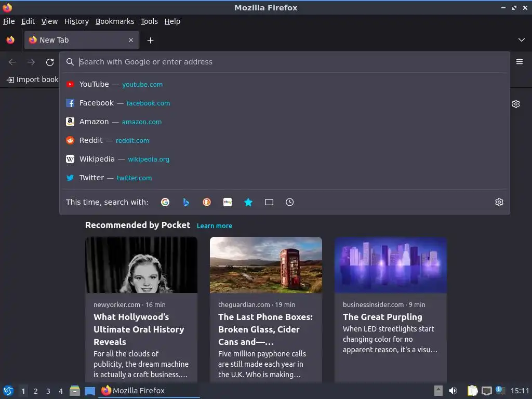Search with Google one-off icon
Screen dimensions: 532x399
tap(165, 202)
